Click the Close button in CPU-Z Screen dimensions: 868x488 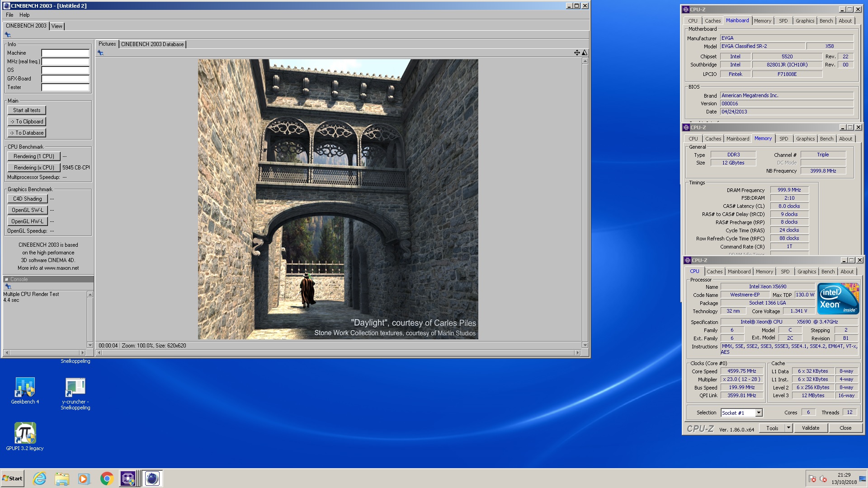[x=845, y=428]
